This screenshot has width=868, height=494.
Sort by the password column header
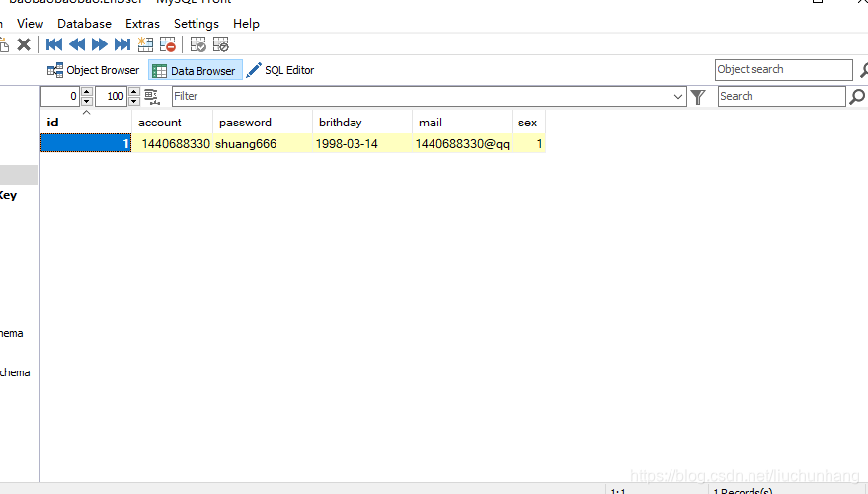(263, 123)
